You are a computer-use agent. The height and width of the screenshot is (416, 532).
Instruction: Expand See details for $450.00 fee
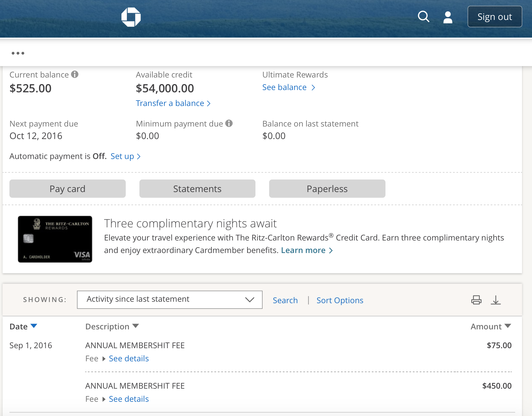[x=129, y=399]
